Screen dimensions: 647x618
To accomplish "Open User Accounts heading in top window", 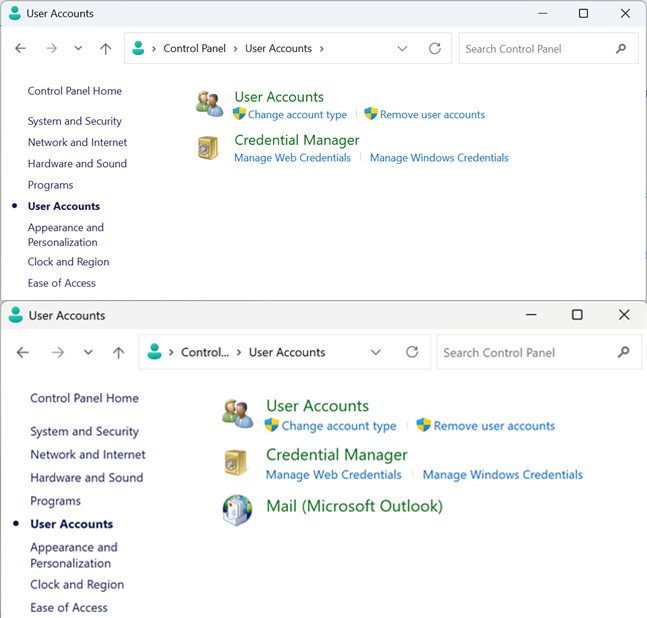I will (279, 97).
